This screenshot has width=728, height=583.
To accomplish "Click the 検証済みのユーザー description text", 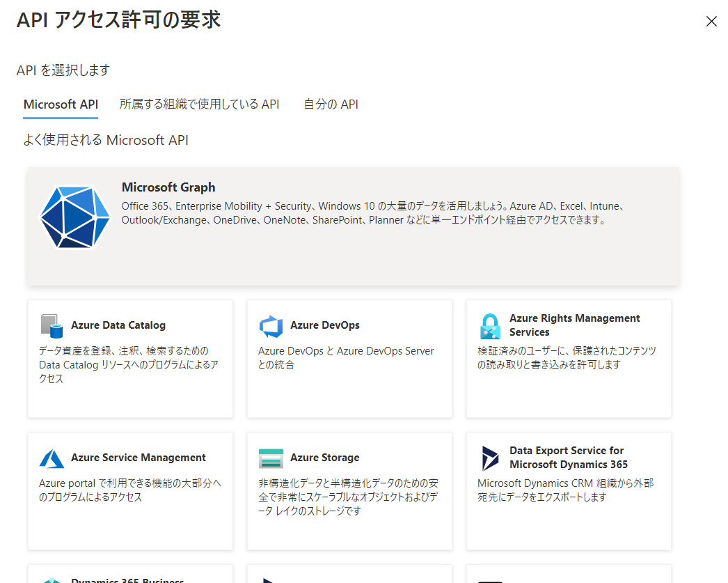I will point(567,358).
